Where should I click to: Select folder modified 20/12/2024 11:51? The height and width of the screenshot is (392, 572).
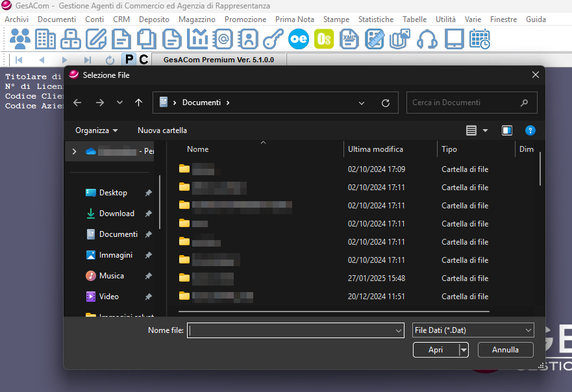(334, 297)
